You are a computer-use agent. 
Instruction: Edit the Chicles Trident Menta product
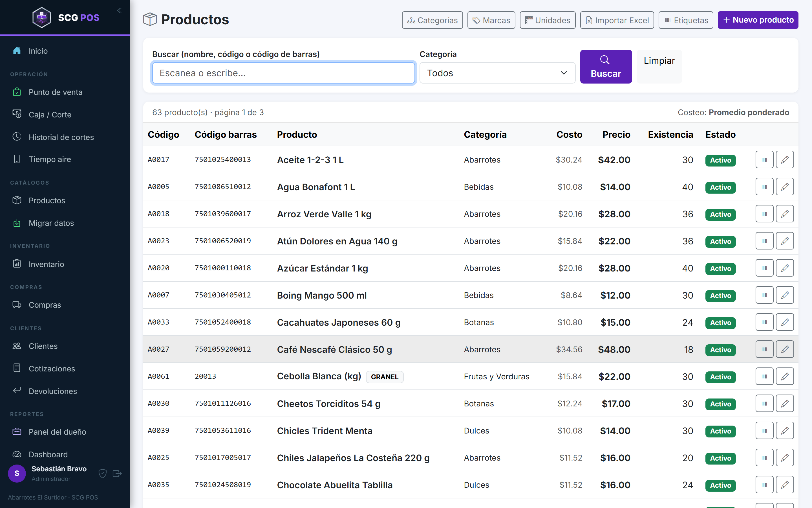784,431
